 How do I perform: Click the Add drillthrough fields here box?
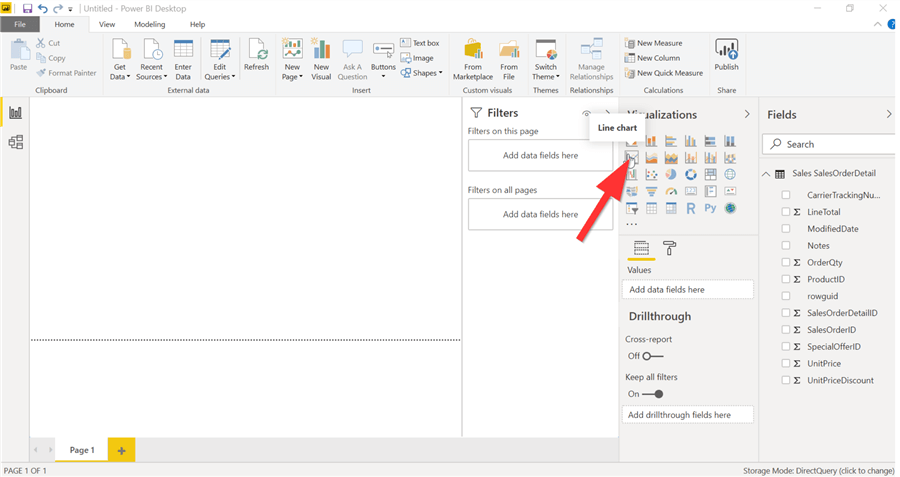coord(688,414)
